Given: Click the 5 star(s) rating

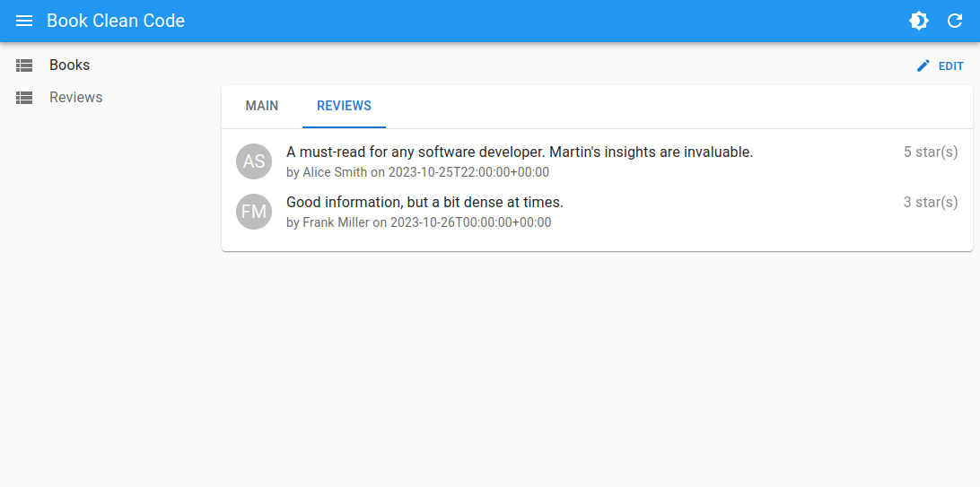Looking at the screenshot, I should coord(930,152).
